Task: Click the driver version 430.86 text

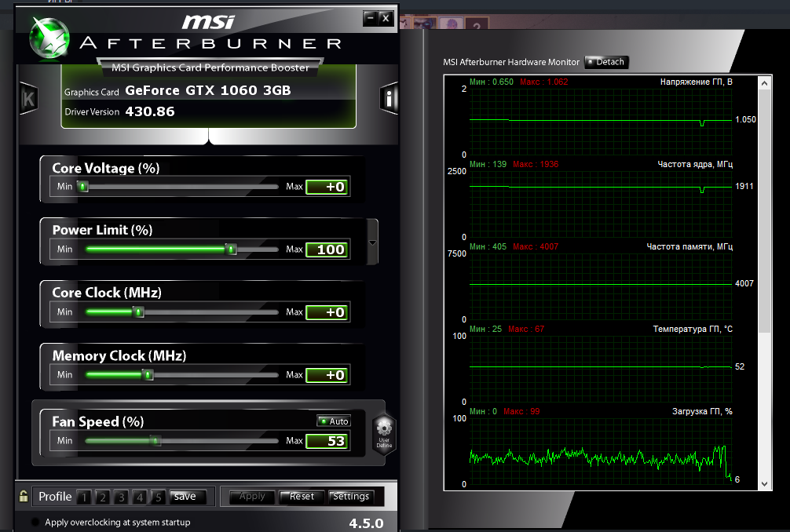Action: 150,111
